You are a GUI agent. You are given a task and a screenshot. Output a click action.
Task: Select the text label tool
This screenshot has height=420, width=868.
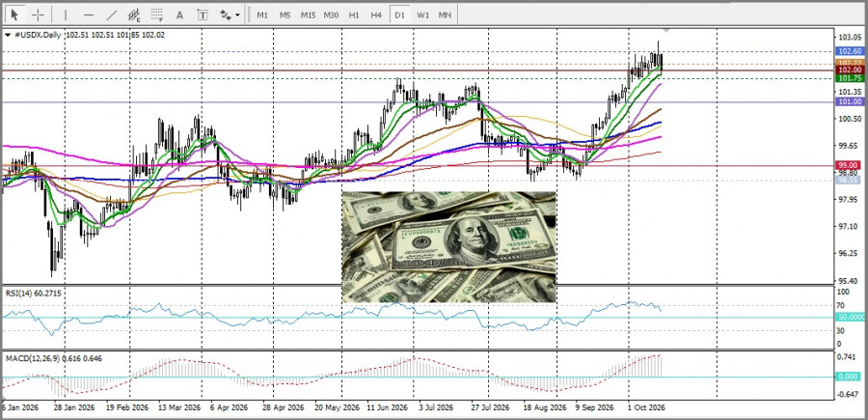203,14
